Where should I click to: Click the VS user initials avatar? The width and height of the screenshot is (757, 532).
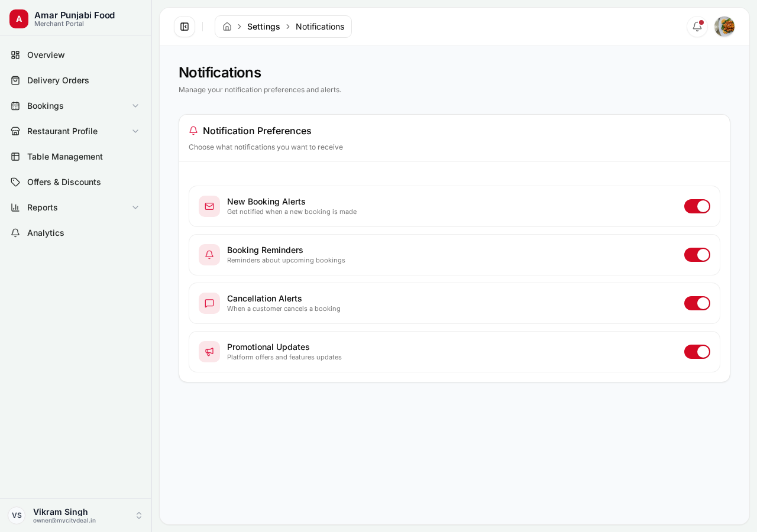pos(17,515)
